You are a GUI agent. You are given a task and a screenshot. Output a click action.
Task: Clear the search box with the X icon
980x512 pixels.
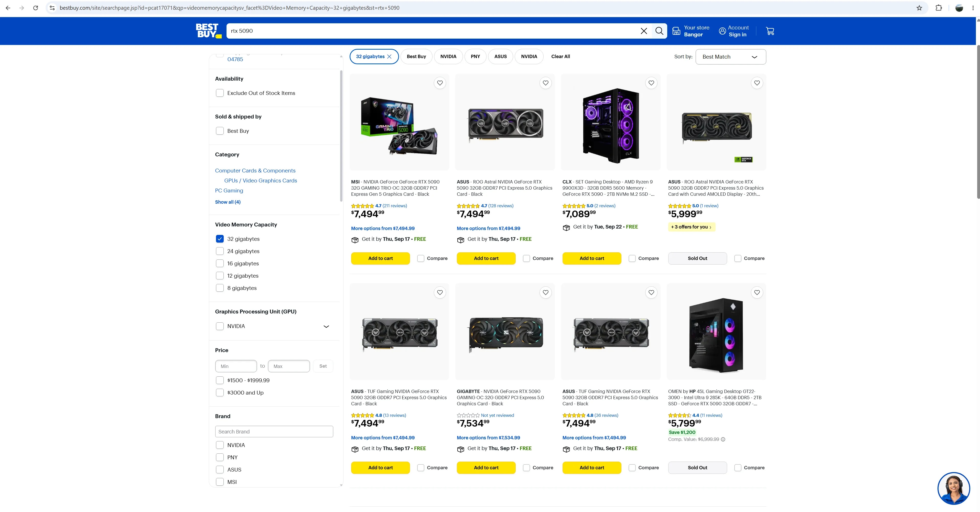pos(644,31)
